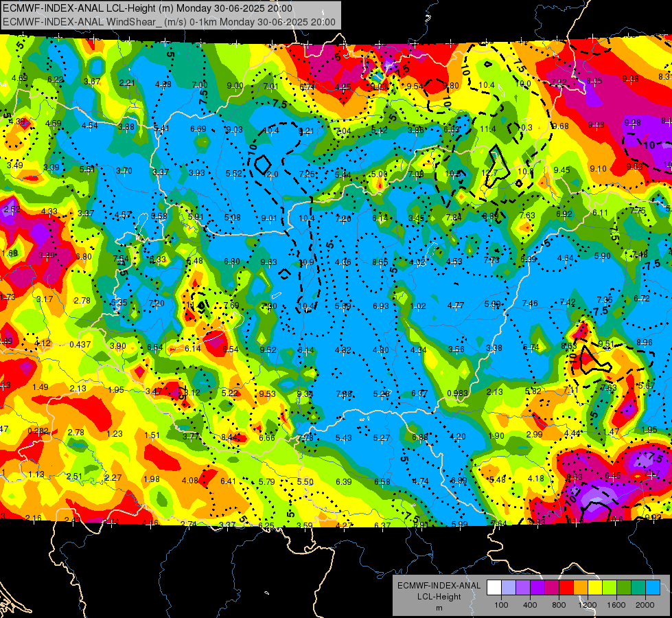672x618 pixels.
Task: Click the wind shear value 0.282
Action: [38, 431]
